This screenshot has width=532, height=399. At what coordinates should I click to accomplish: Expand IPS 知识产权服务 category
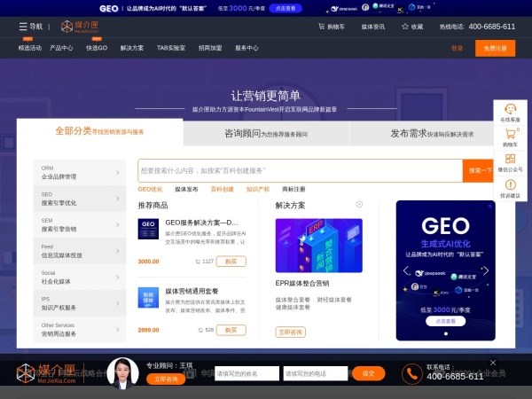pyautogui.click(x=80, y=303)
